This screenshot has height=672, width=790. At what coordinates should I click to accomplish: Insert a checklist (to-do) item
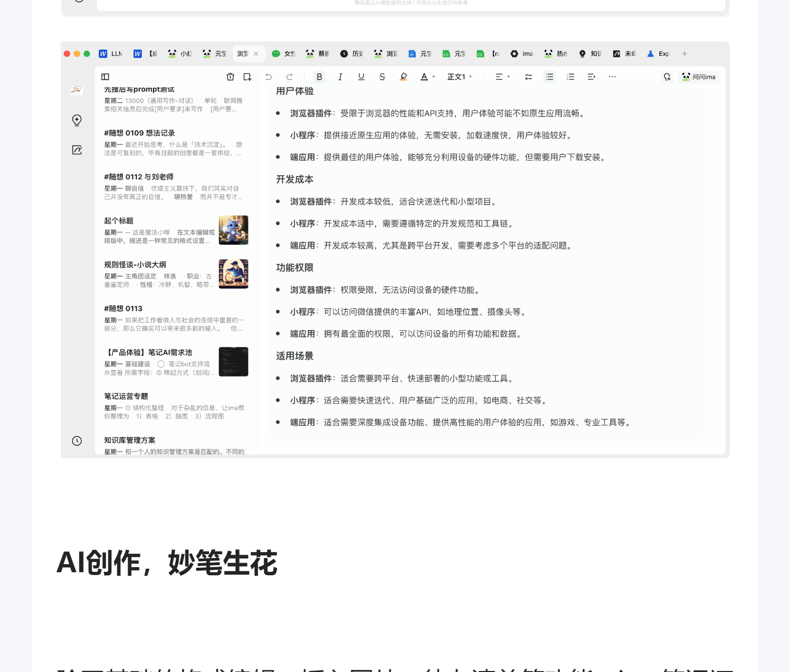pyautogui.click(x=528, y=77)
